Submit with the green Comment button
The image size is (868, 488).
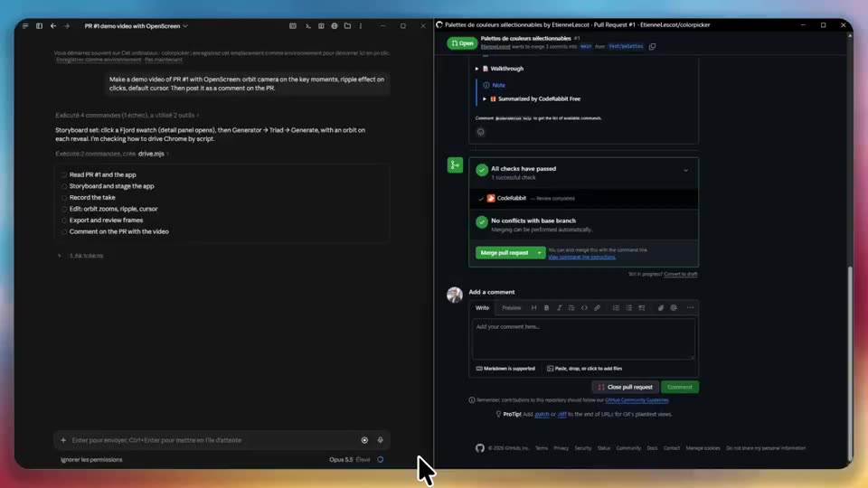point(680,388)
